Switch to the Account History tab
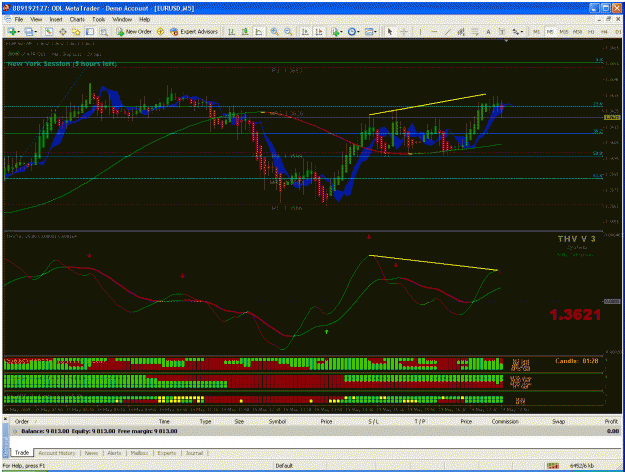This screenshot has height=472, width=625. [57, 453]
